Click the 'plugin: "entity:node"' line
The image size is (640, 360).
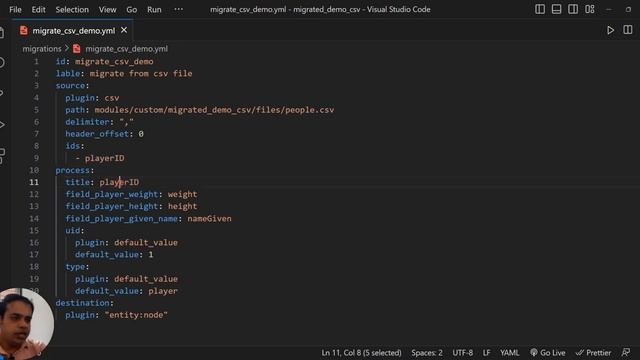point(117,315)
